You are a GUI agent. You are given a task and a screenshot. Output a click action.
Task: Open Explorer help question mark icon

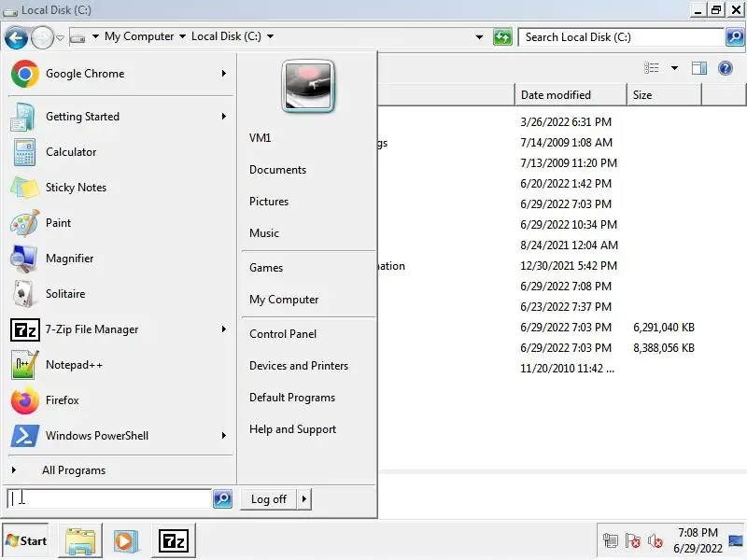(726, 68)
